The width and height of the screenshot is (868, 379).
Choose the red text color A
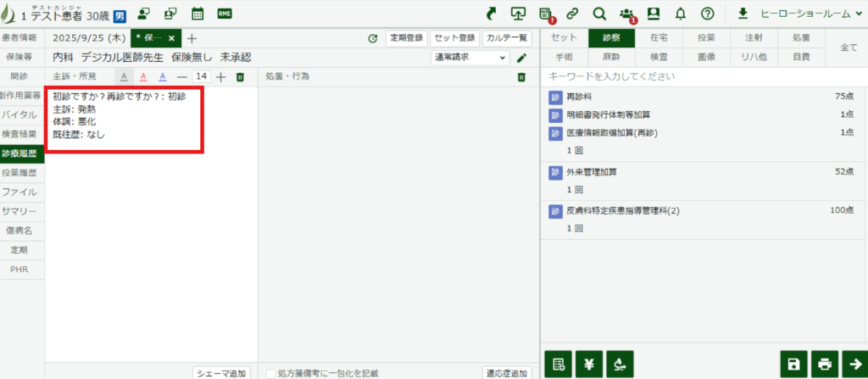click(x=143, y=77)
